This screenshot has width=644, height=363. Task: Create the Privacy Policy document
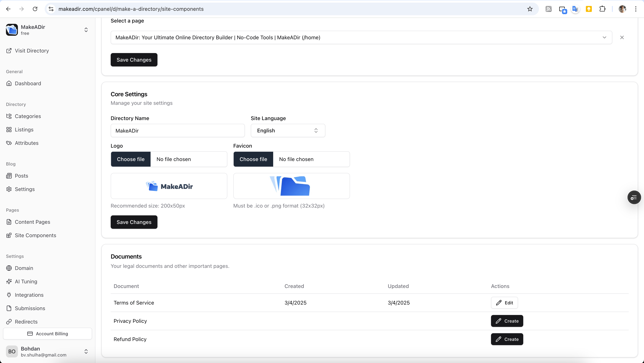507,321
